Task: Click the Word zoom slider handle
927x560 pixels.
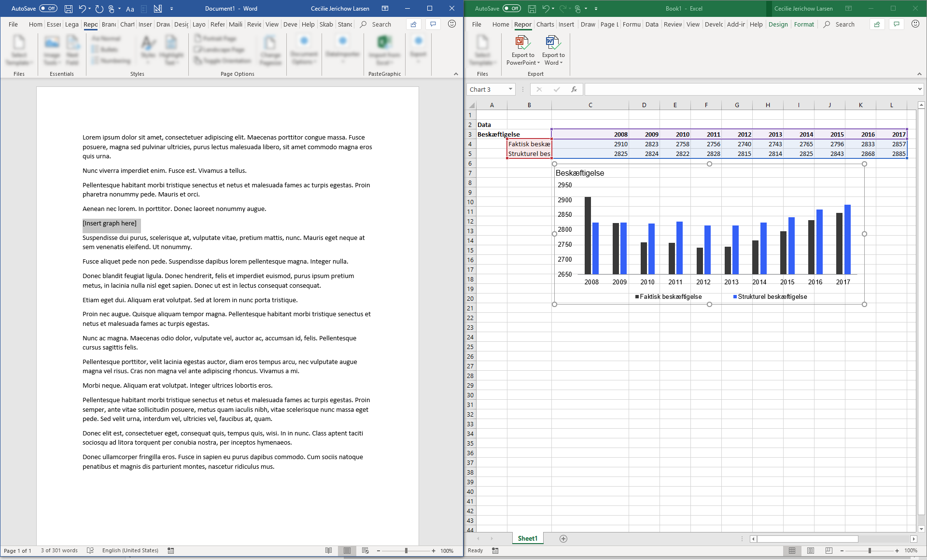Action: (x=406, y=550)
